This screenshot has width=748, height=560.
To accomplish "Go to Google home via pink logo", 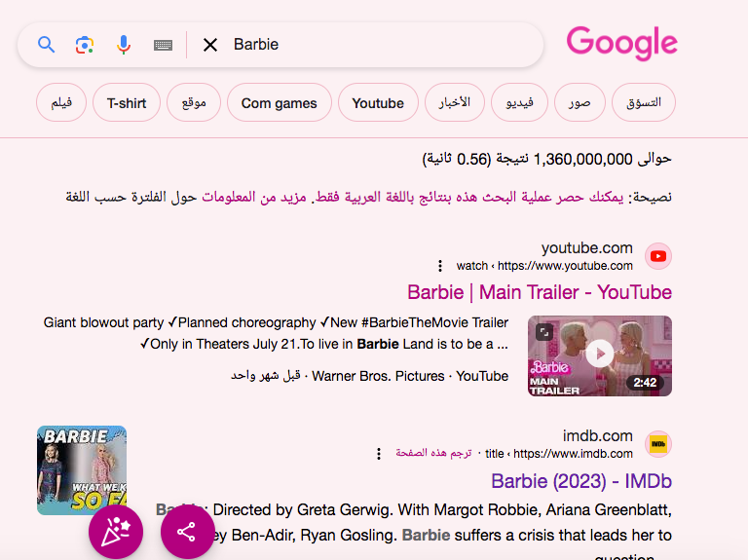I will (621, 43).
